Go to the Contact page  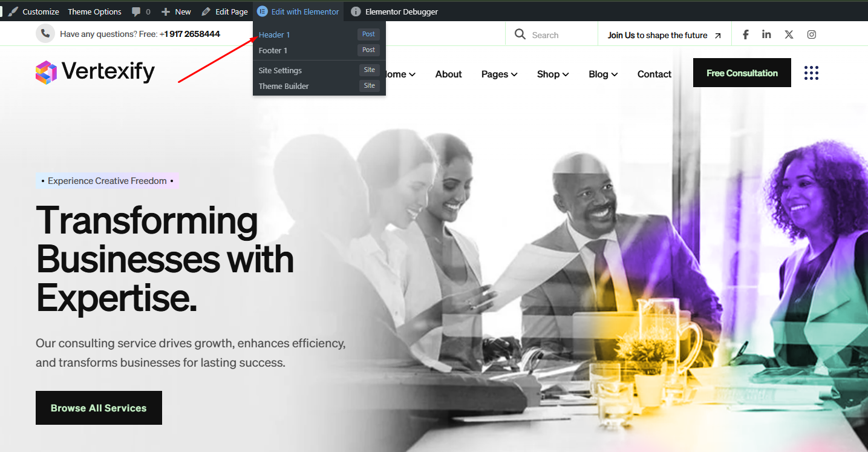pyautogui.click(x=654, y=74)
